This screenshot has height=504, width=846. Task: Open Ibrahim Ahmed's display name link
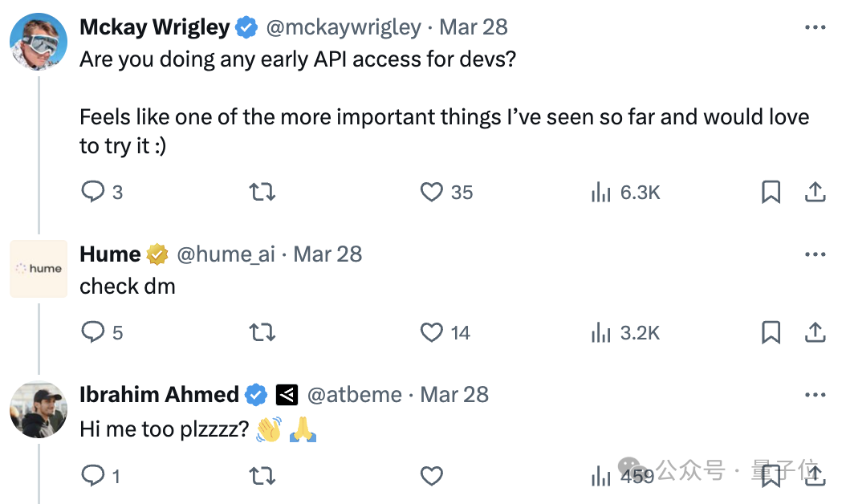coord(159,395)
